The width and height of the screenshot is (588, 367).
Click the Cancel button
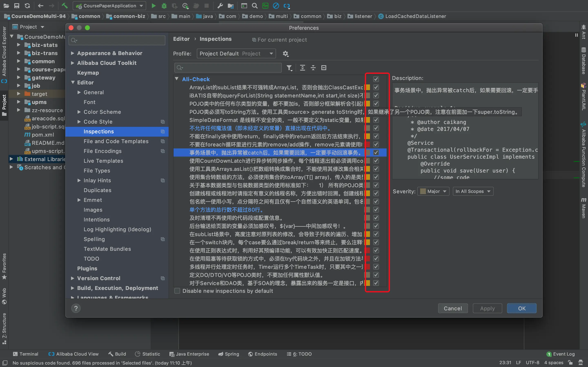[x=453, y=308]
